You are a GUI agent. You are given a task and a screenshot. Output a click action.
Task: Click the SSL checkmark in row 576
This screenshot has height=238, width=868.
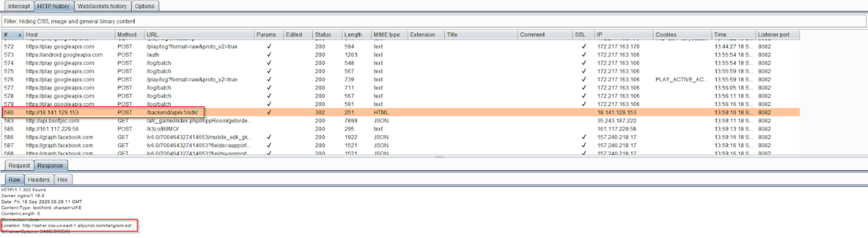(x=584, y=79)
